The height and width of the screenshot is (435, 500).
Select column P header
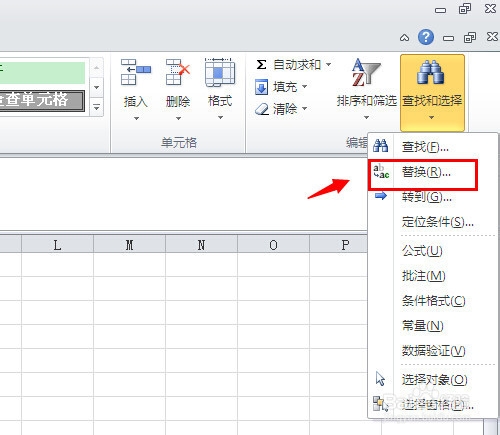(339, 244)
